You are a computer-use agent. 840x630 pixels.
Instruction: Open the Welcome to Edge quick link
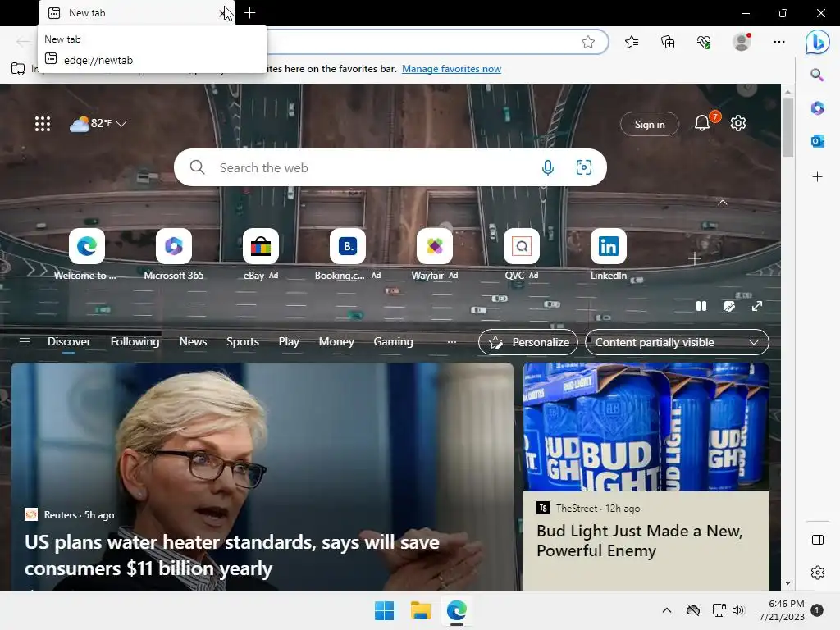[86, 254]
